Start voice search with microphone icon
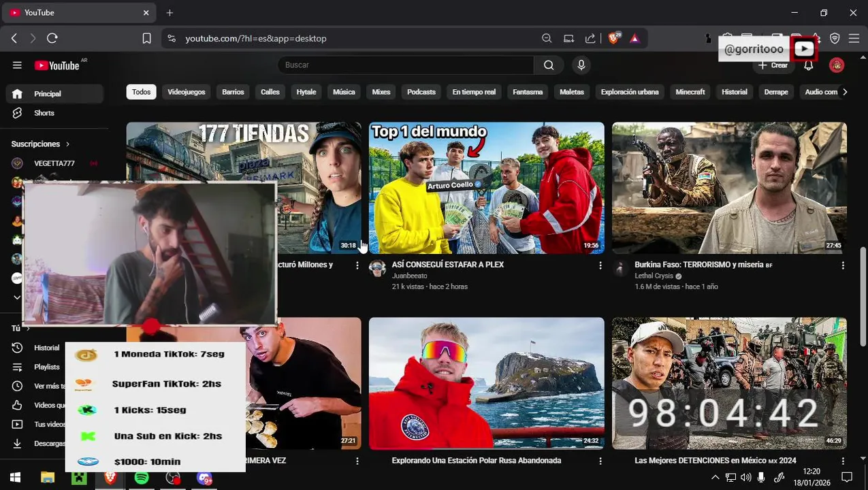 tap(581, 65)
